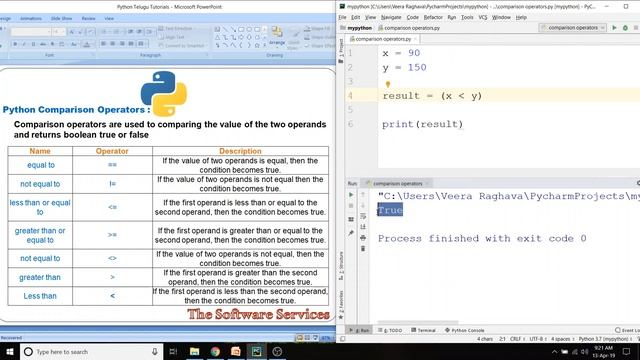Open Google Chrome from the taskbar

(215, 351)
